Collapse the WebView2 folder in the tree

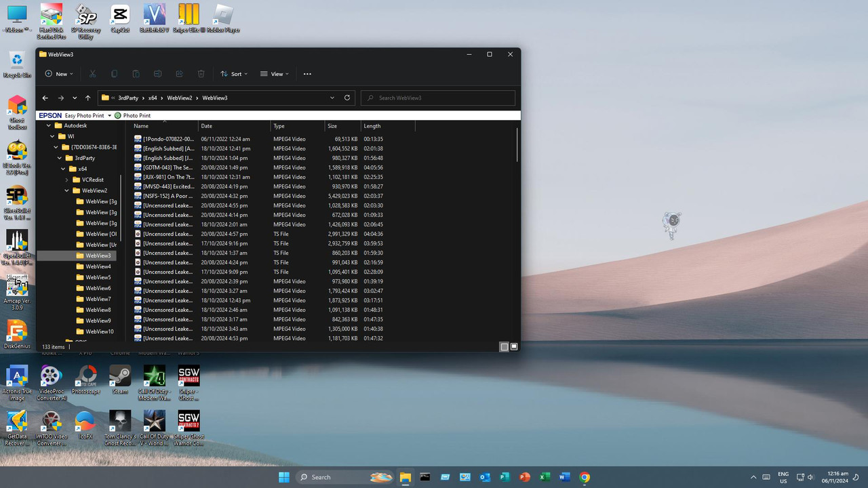coord(67,190)
